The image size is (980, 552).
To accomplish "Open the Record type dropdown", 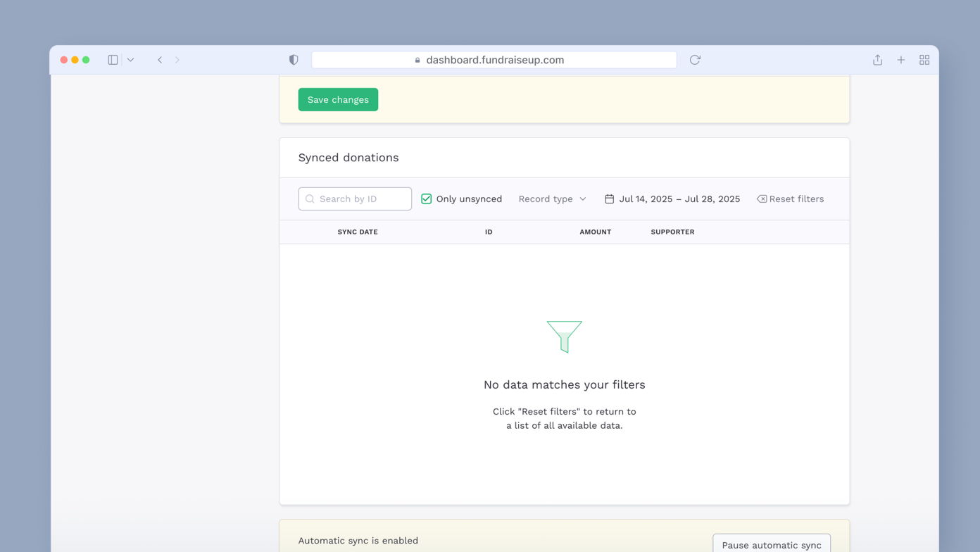I will 552,199.
